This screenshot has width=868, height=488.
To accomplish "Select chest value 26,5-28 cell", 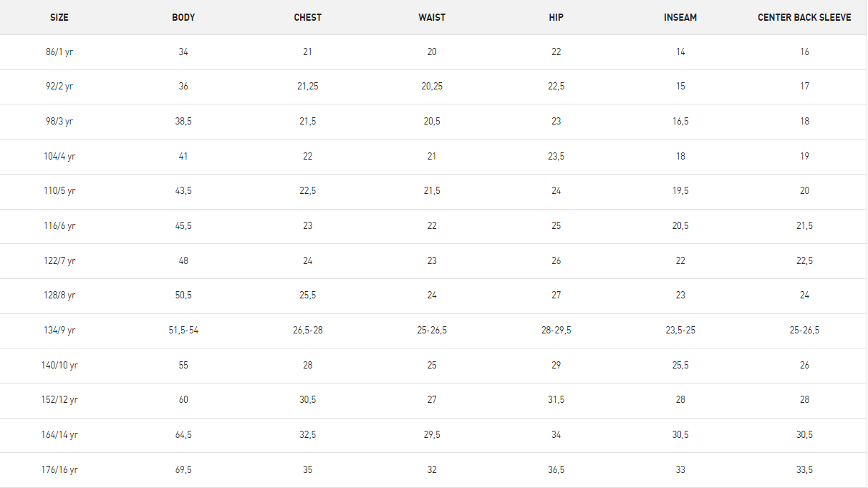I will (308, 330).
